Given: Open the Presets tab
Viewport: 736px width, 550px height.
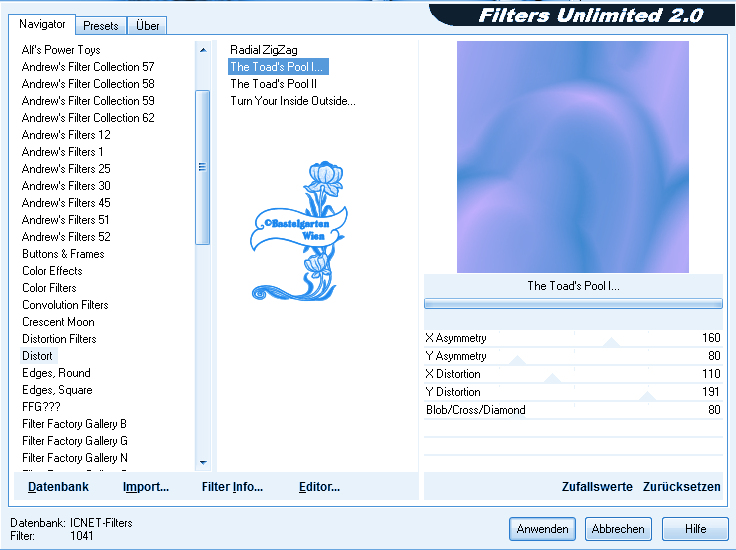Looking at the screenshot, I should (100, 26).
